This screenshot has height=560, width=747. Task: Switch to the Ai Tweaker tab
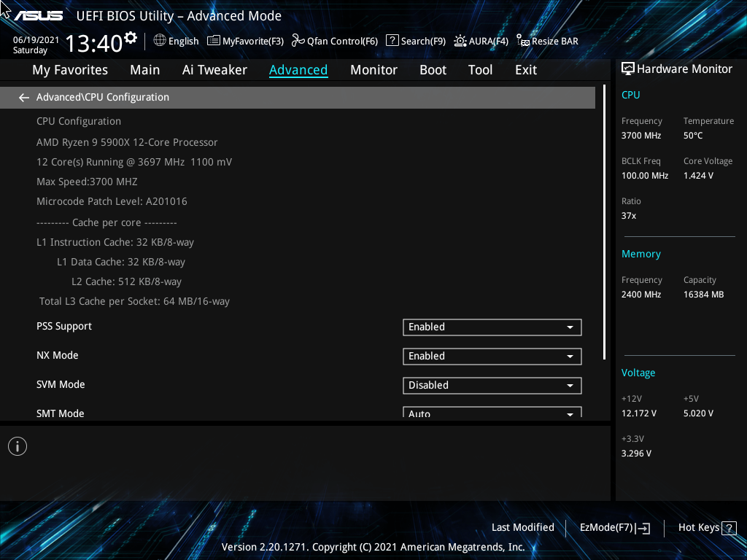tap(214, 69)
